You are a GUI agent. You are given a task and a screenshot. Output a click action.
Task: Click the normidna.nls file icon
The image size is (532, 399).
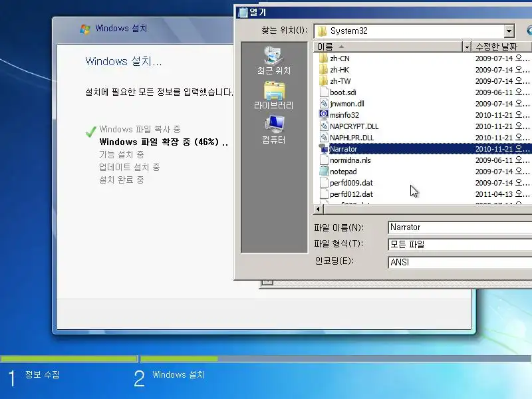(324, 160)
